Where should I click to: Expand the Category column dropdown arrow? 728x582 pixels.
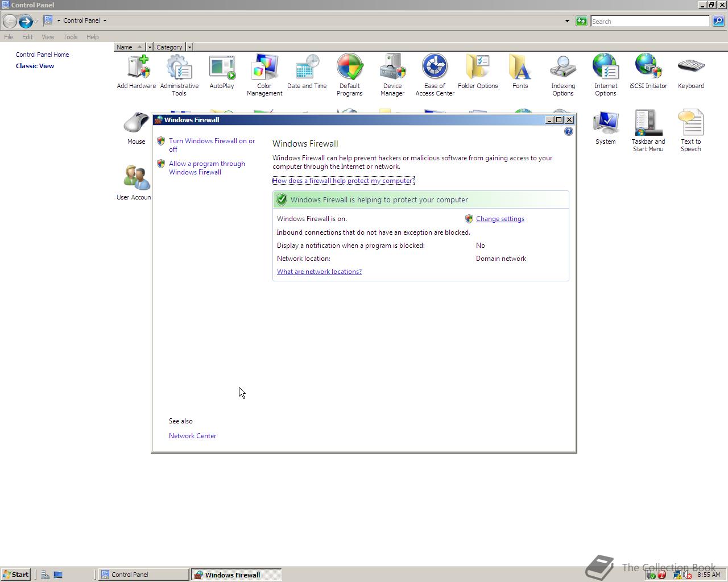[189, 47]
